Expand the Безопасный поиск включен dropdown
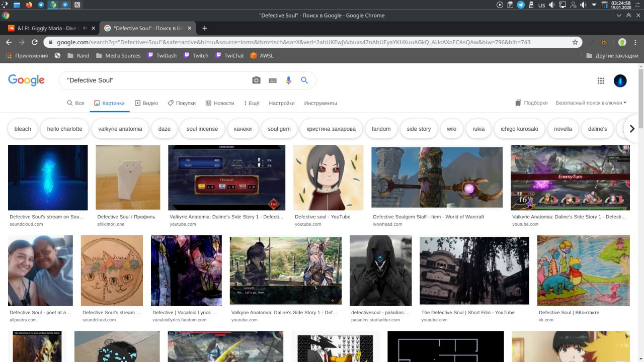 tap(591, 103)
